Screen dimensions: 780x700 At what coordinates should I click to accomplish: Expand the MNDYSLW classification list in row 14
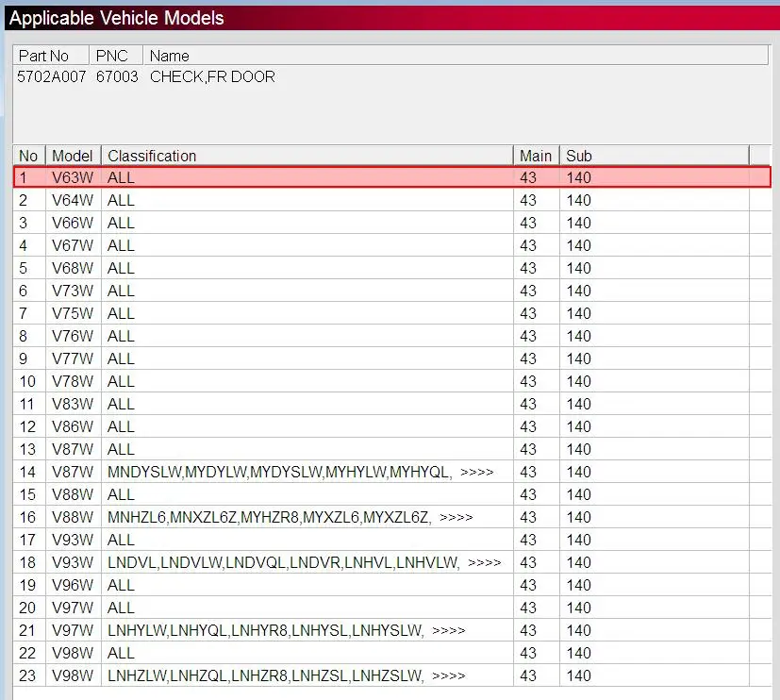coord(476,472)
